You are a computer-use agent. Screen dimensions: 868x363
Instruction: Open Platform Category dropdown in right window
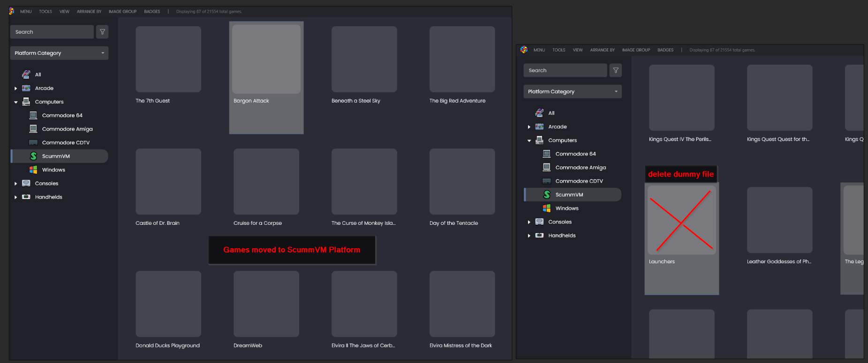(573, 91)
